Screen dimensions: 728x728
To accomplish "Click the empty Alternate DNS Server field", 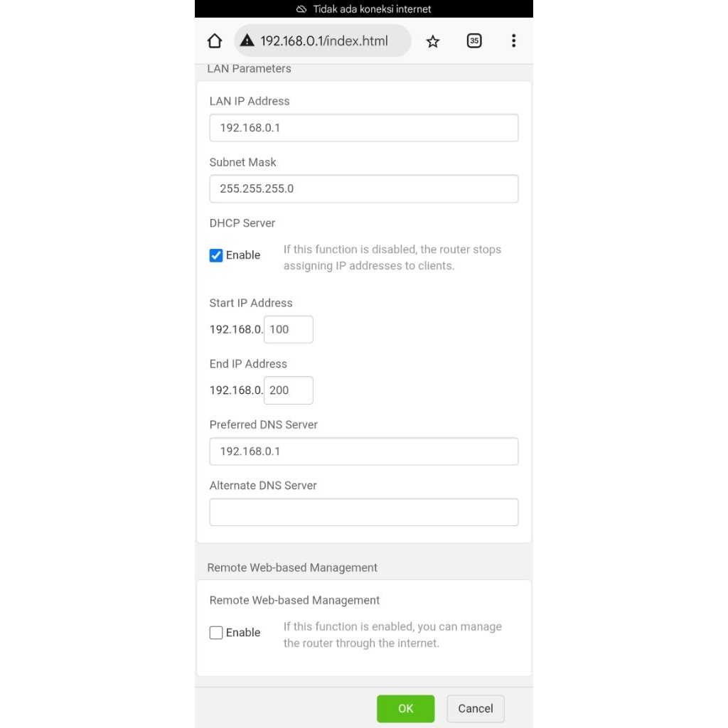I will [x=363, y=512].
